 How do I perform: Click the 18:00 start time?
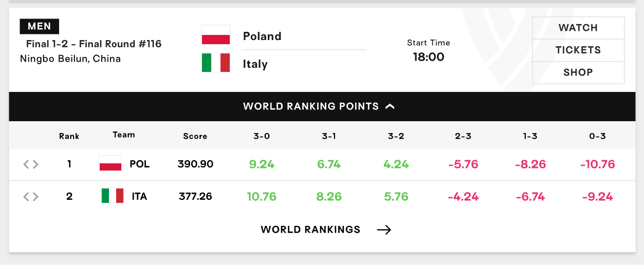(x=429, y=56)
